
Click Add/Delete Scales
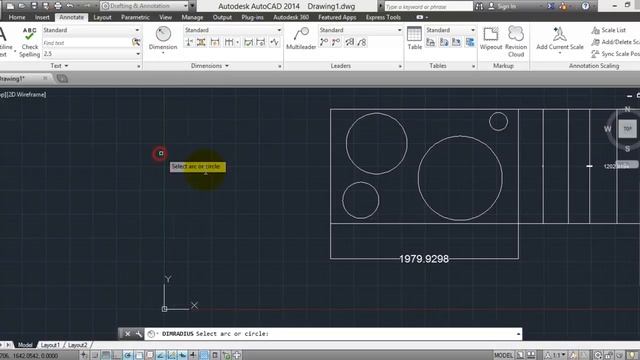[616, 42]
